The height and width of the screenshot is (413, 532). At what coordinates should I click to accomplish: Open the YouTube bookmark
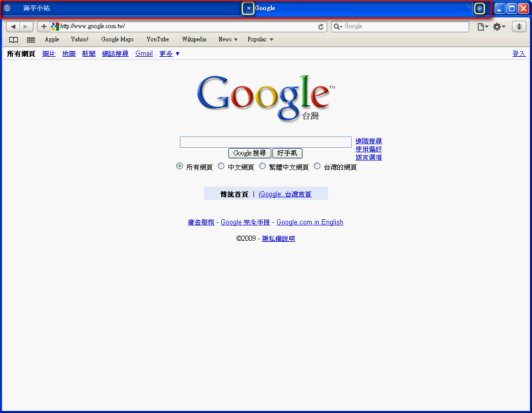point(158,39)
